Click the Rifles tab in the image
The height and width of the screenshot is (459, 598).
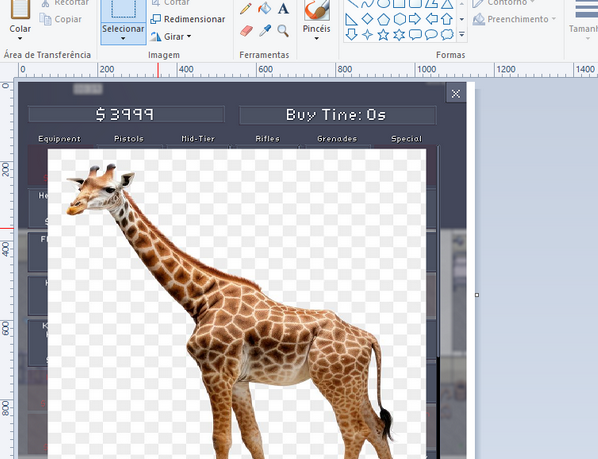pos(267,139)
